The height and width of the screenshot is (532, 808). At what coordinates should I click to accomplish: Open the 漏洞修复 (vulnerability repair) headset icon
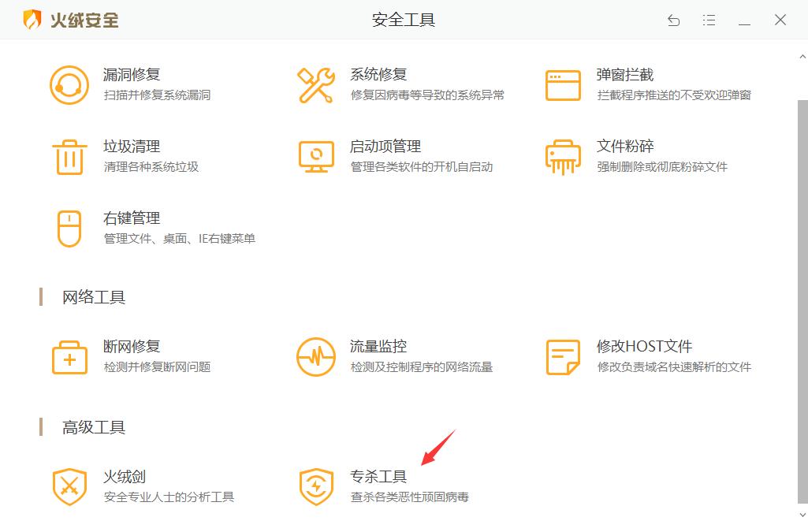[69, 84]
